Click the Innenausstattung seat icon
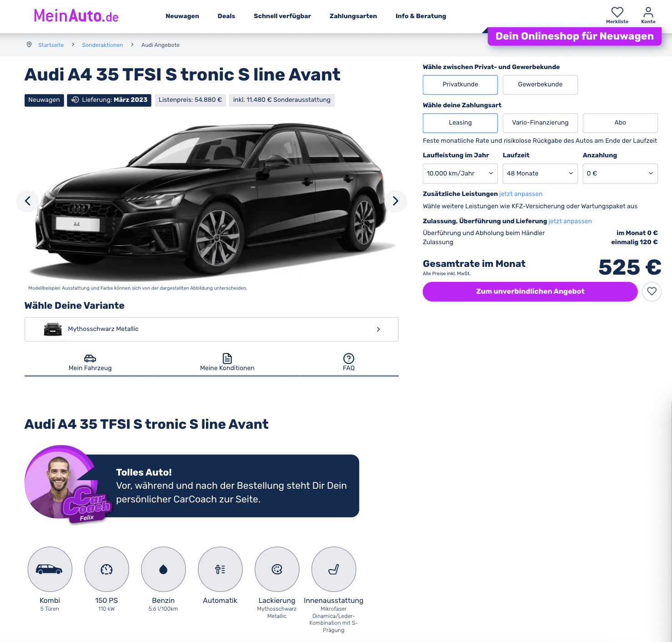The height and width of the screenshot is (642, 672). pyautogui.click(x=334, y=569)
